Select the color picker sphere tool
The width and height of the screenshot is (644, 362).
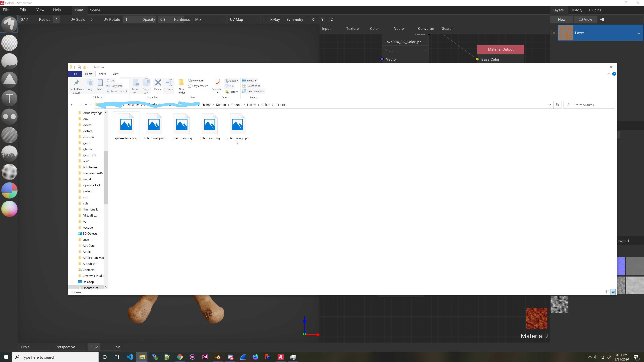(9, 209)
